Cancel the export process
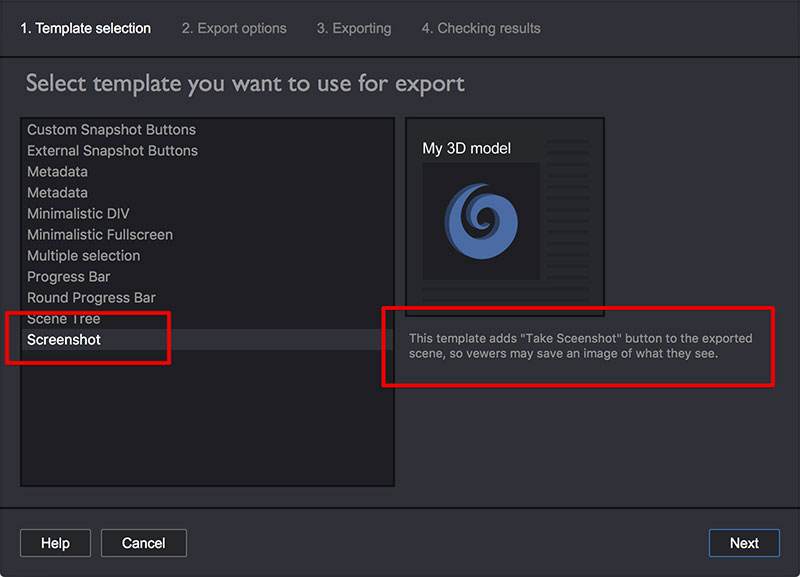800x577 pixels. (x=143, y=543)
